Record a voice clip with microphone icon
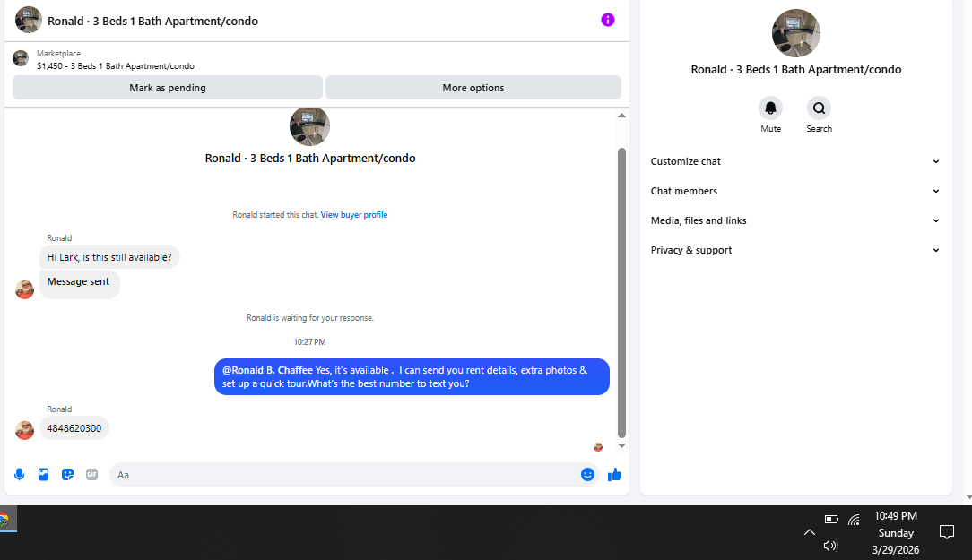The image size is (972, 560). tap(19, 475)
